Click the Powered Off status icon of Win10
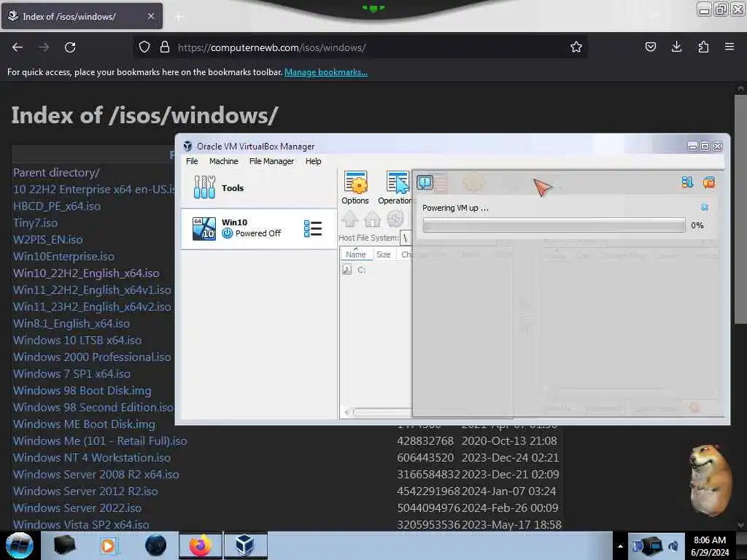Screen dimensions: 747x560 coord(228,233)
